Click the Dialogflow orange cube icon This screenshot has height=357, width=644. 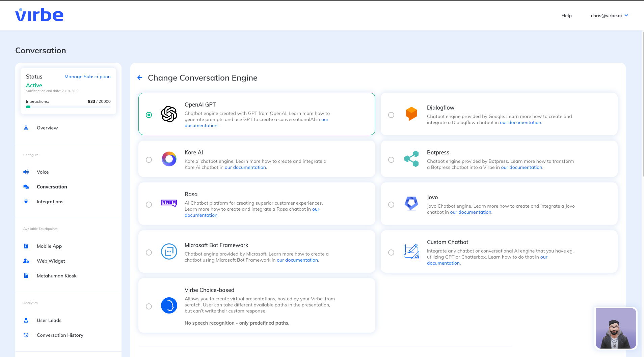point(411,114)
